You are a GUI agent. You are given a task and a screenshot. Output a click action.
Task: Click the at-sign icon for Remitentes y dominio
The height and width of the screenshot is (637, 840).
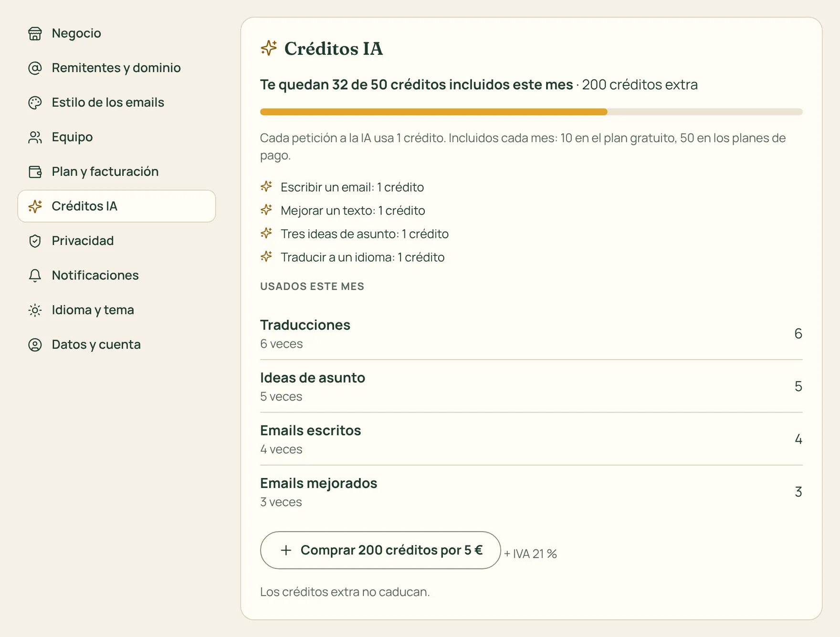[x=35, y=68]
